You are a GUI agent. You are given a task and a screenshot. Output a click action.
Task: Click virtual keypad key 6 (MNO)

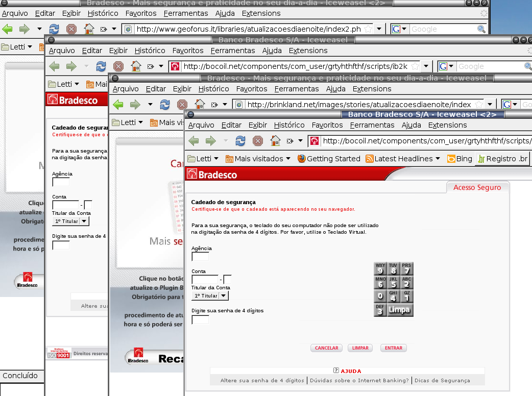point(380,282)
